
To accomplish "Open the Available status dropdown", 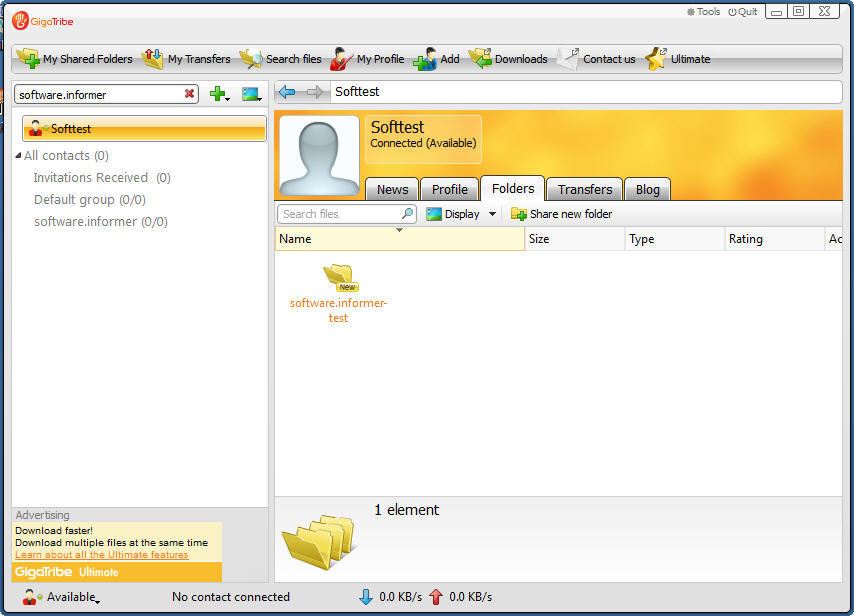I will 62,597.
